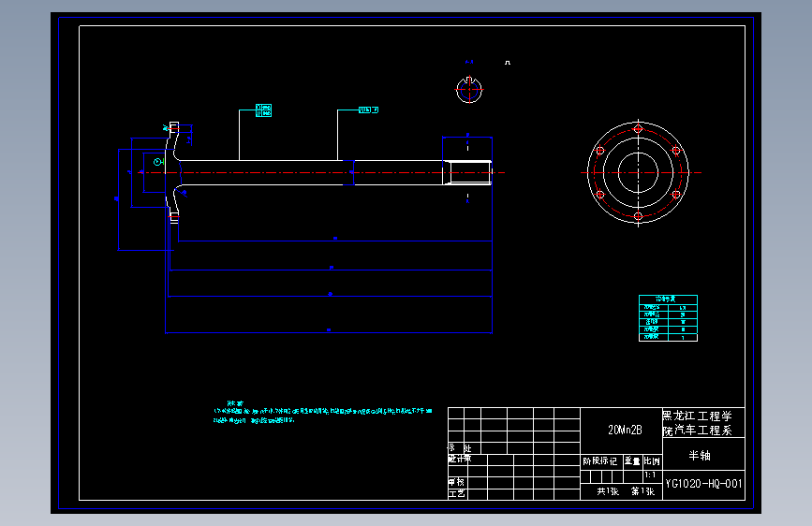Click the material label 20Mn2B
The image size is (812, 526).
(625, 430)
